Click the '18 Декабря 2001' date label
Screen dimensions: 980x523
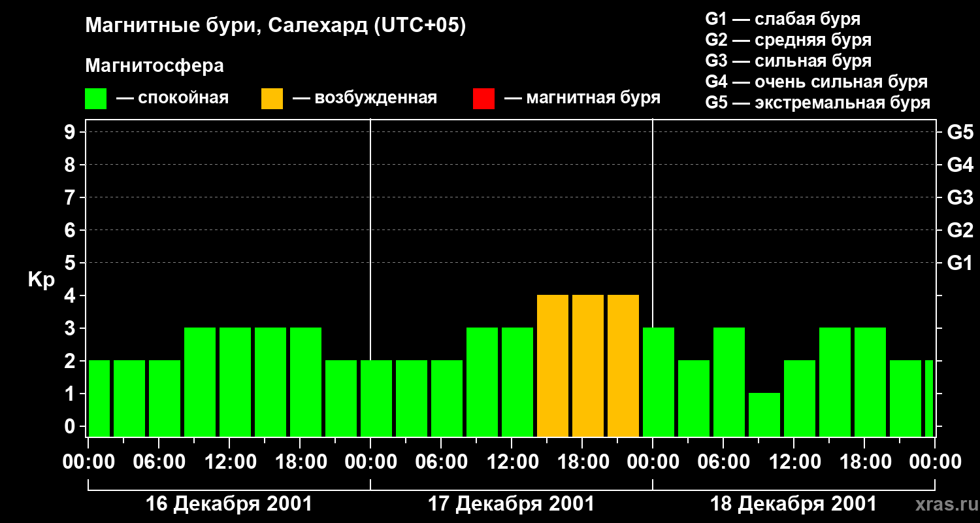click(x=793, y=504)
